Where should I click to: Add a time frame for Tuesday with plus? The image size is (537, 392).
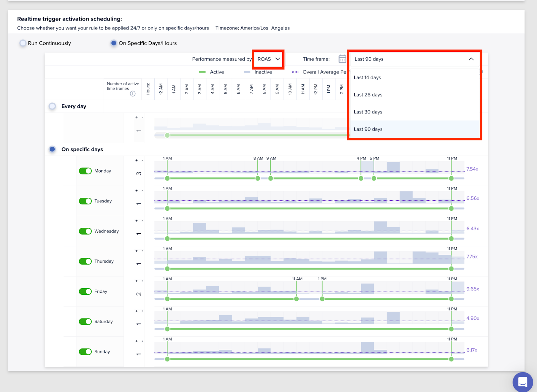point(137,191)
